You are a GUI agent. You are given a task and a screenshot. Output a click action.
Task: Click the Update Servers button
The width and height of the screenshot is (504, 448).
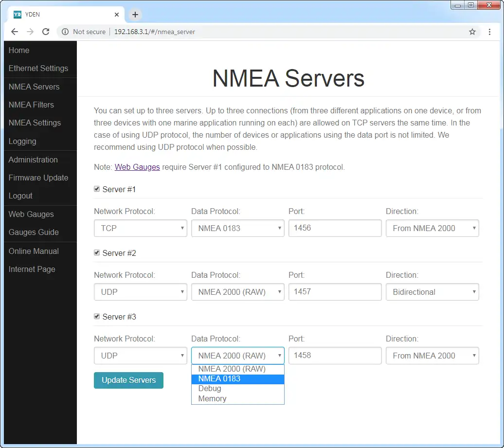(128, 380)
